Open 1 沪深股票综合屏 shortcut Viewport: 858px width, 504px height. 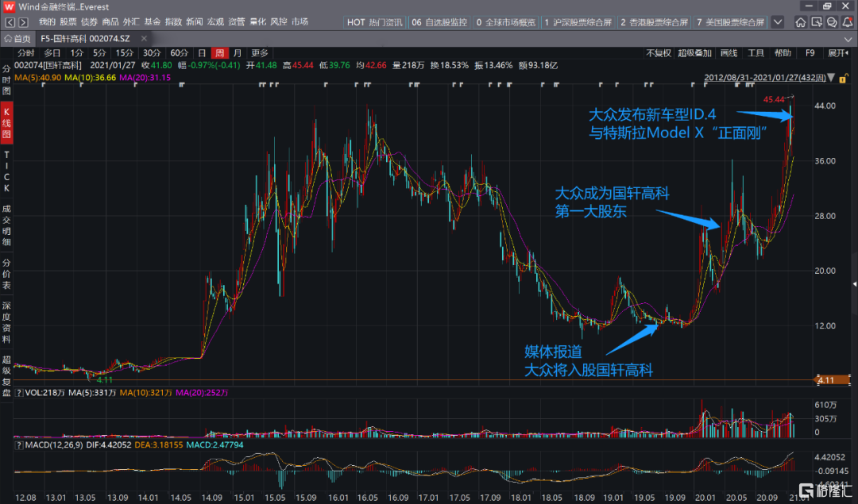tap(578, 22)
